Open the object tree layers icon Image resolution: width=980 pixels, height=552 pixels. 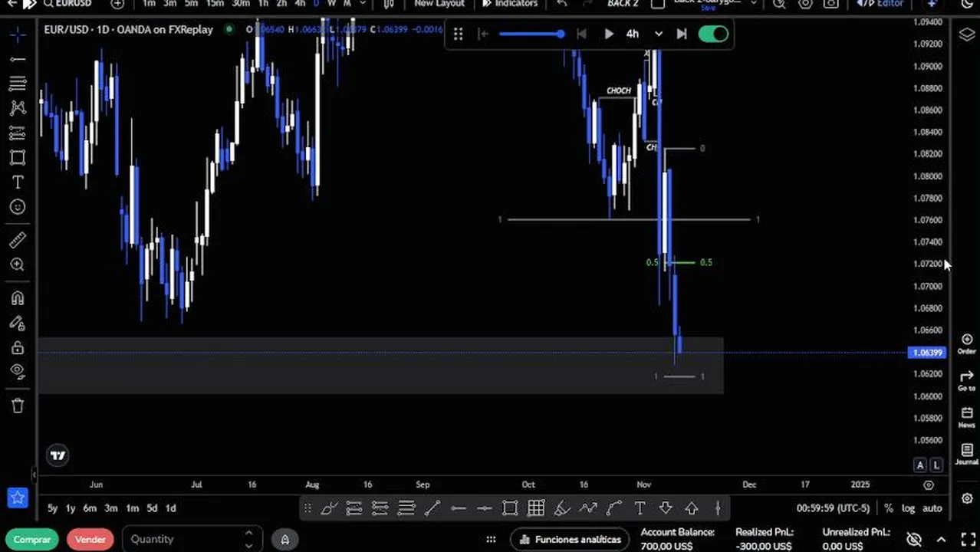pos(966,34)
